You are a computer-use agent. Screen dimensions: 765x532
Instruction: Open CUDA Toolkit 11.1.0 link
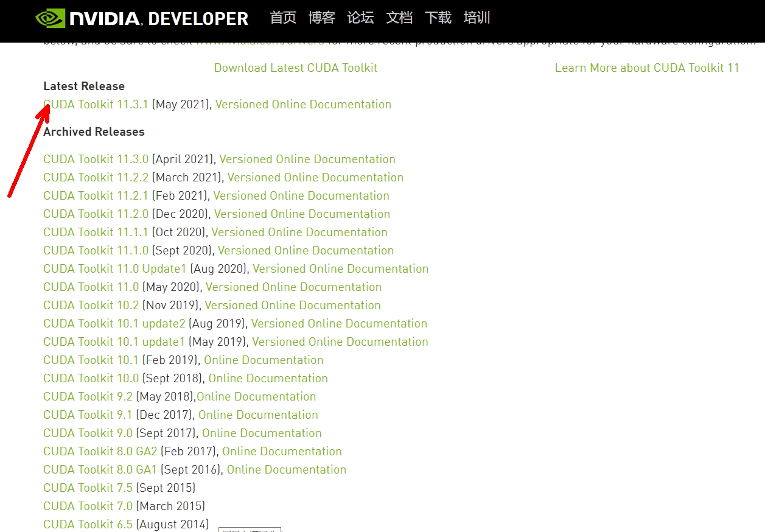[x=96, y=250]
